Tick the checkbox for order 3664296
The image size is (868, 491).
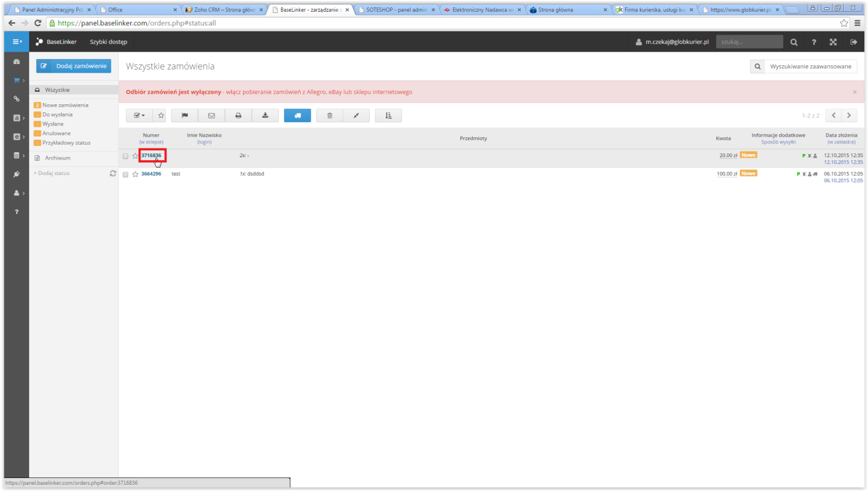pos(126,174)
